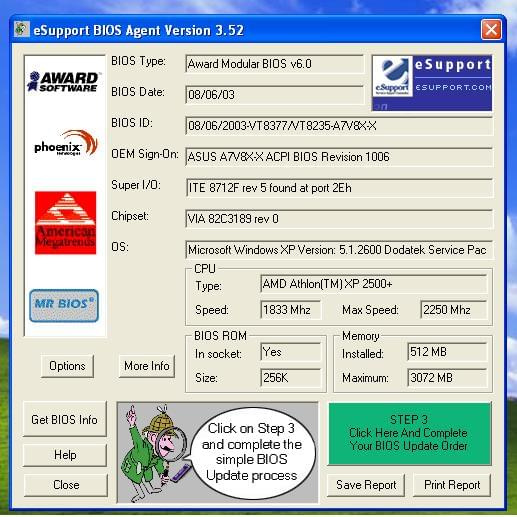Image resolution: width=517 pixels, height=517 pixels.
Task: Click the 'Chipset:' label
Action: click(x=130, y=216)
